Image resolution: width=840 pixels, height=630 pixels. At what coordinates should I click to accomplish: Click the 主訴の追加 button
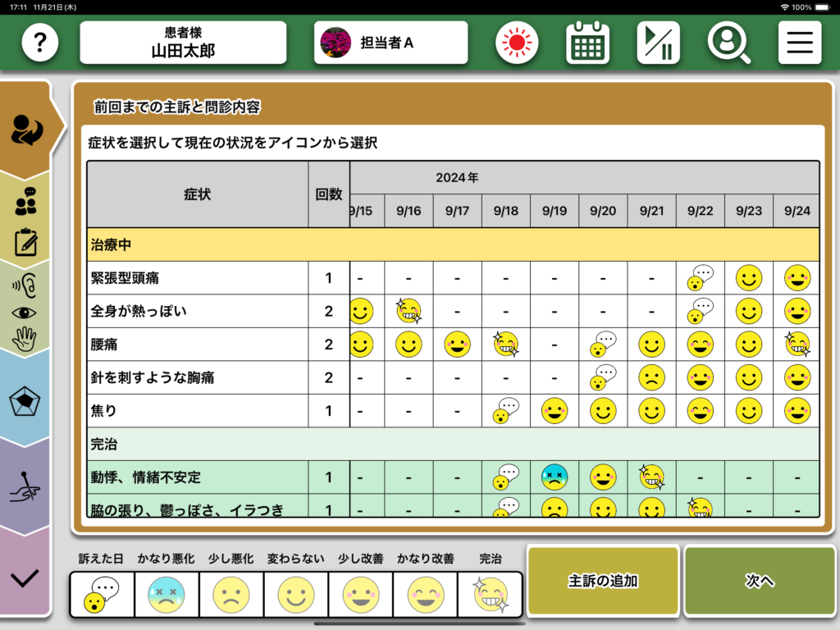click(603, 581)
